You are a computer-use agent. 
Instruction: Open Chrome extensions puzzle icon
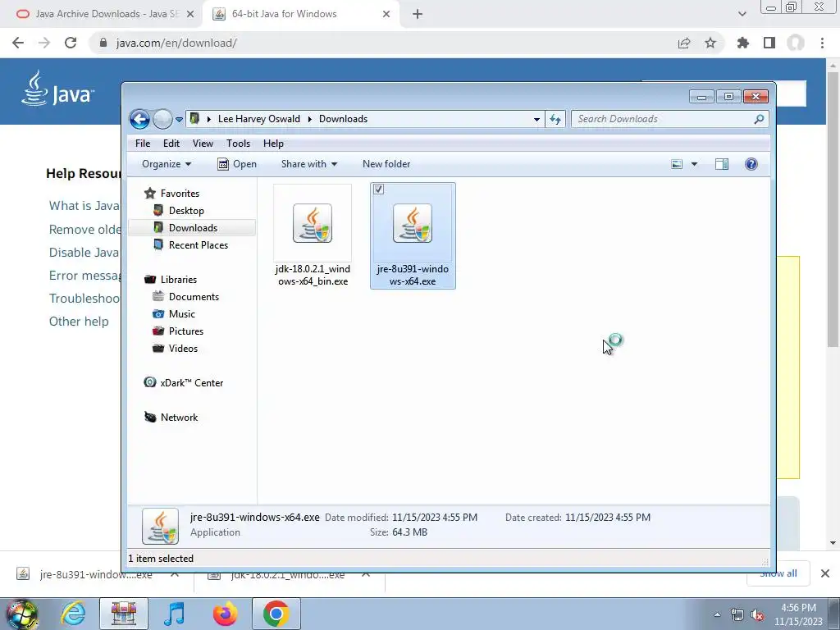click(x=742, y=43)
